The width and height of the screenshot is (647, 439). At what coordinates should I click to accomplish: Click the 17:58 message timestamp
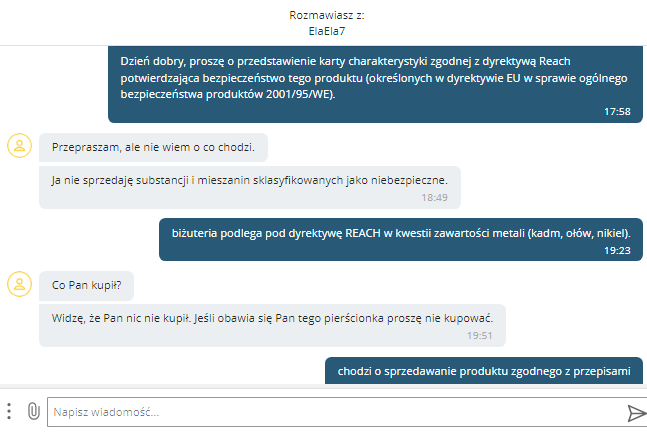click(617, 111)
